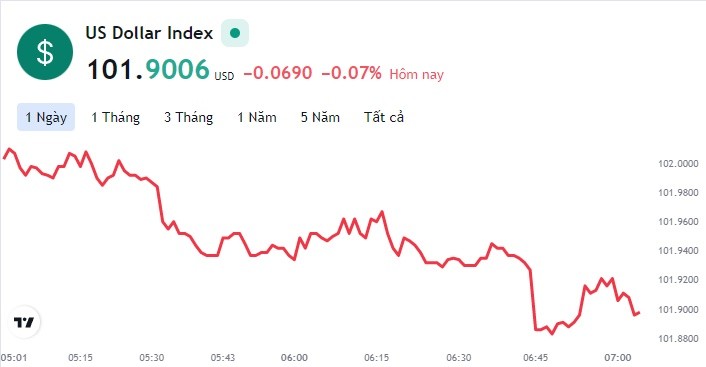The image size is (706, 367).
Task: Select the 1 Ngày time range tab
Action: (x=46, y=117)
